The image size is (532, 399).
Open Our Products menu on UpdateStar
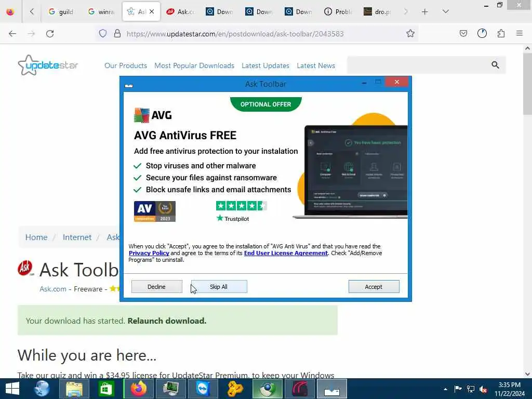pyautogui.click(x=126, y=65)
